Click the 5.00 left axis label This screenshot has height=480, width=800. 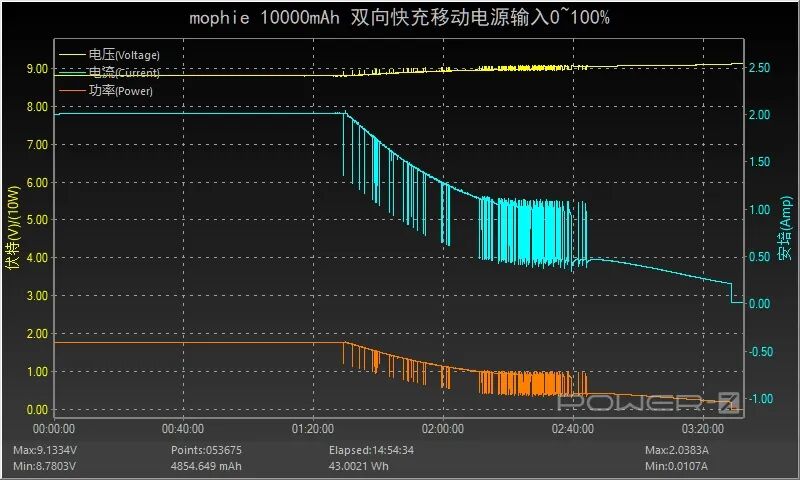point(37,220)
